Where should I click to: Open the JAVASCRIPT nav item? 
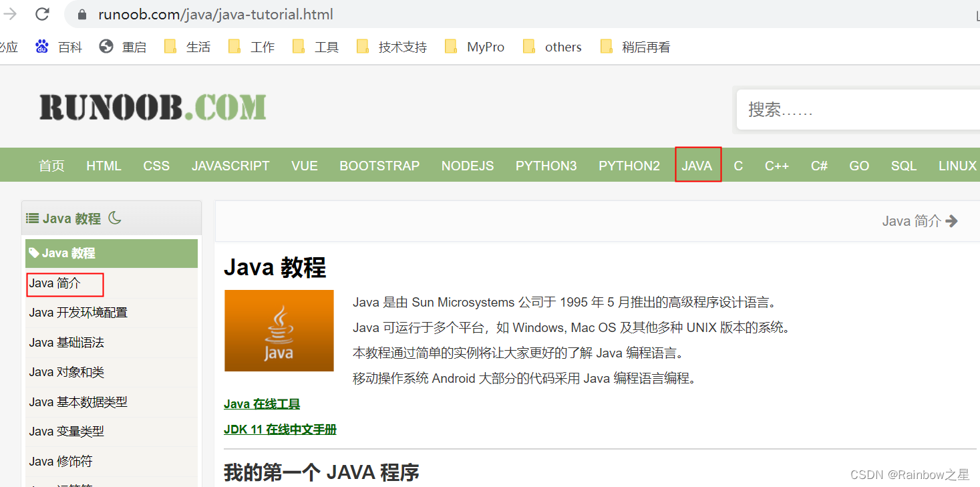coord(230,166)
